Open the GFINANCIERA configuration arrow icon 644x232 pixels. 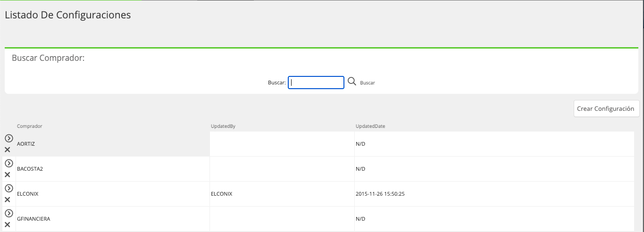click(8, 213)
